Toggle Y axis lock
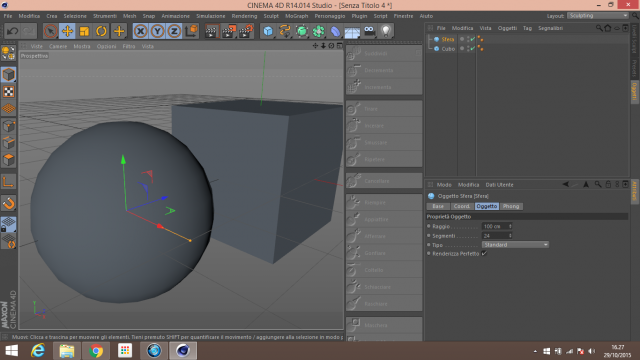Image resolution: width=640 pixels, height=360 pixels. (x=157, y=31)
